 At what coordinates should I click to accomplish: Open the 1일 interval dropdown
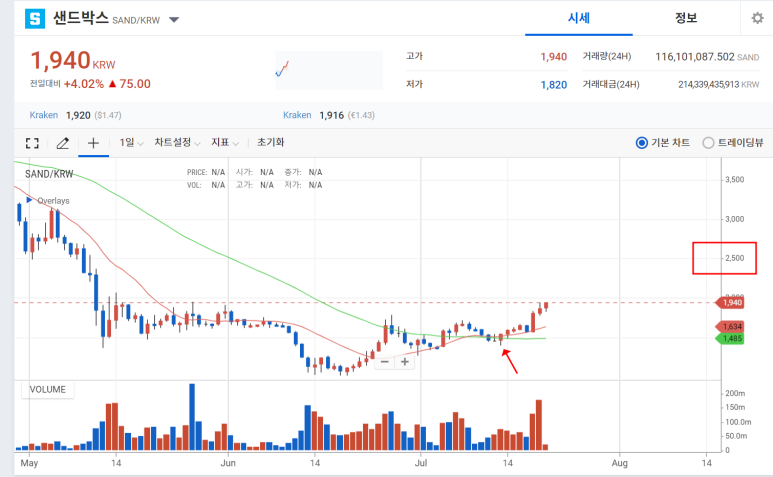pyautogui.click(x=131, y=142)
